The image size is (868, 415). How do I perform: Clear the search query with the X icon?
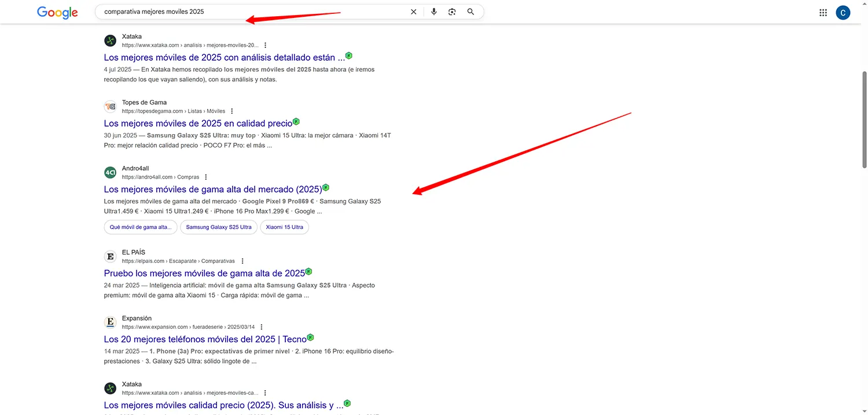click(x=414, y=11)
